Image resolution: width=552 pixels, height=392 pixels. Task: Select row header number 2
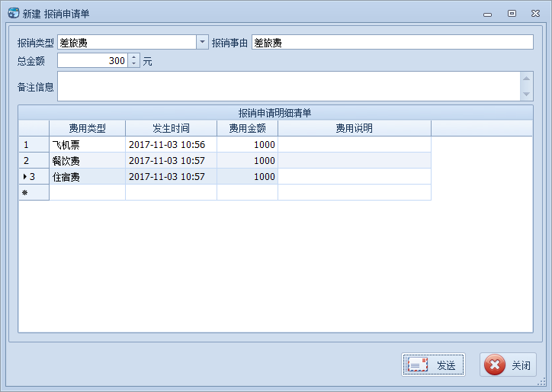tap(34, 161)
